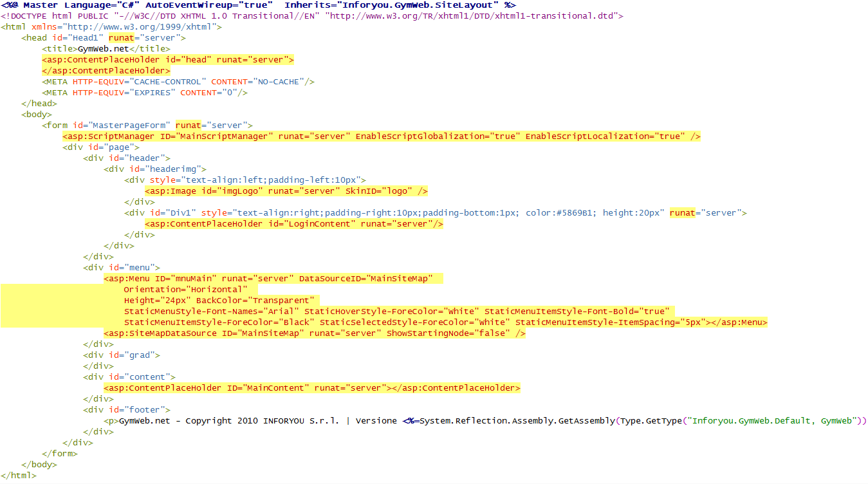Image resolution: width=868 pixels, height=484 pixels.
Task: Click the div id="menu" tag
Action: (122, 267)
